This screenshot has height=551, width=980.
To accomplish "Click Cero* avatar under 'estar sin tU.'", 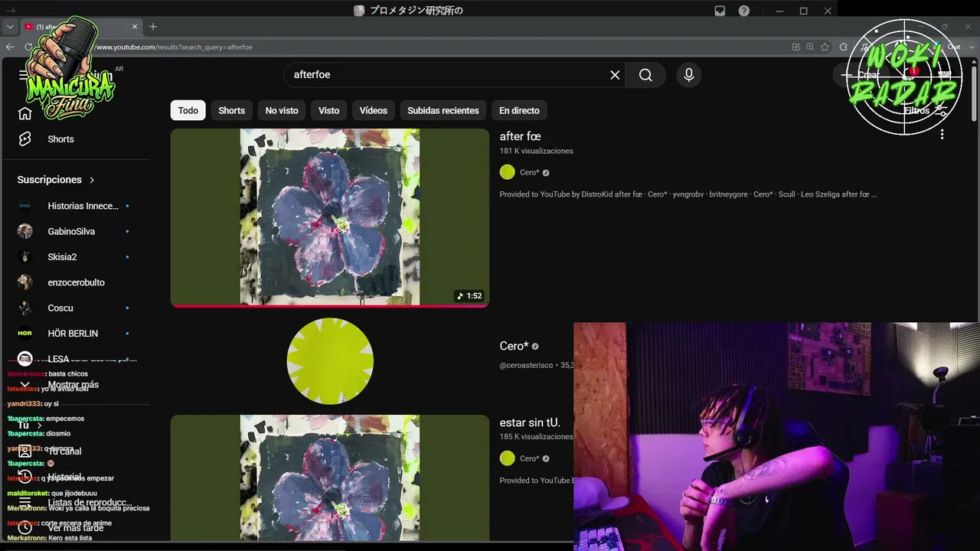I will click(508, 458).
